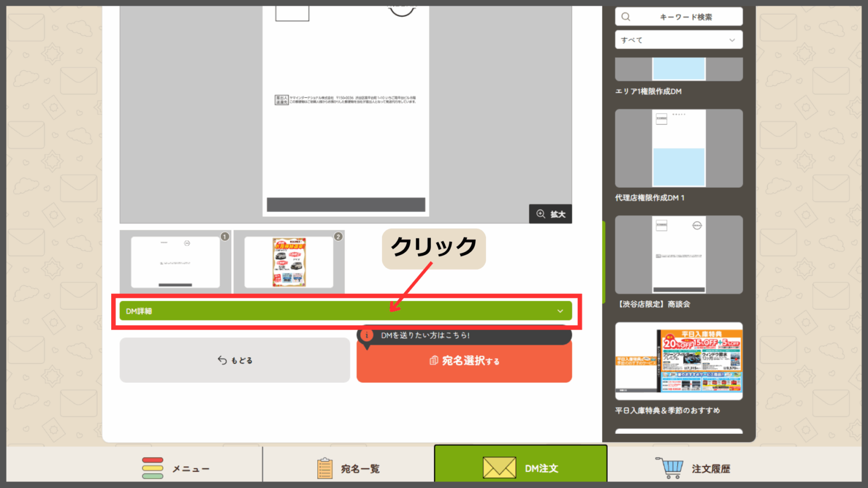The image size is (868, 488).
Task: Open the すべて category dropdown
Action: coord(678,40)
